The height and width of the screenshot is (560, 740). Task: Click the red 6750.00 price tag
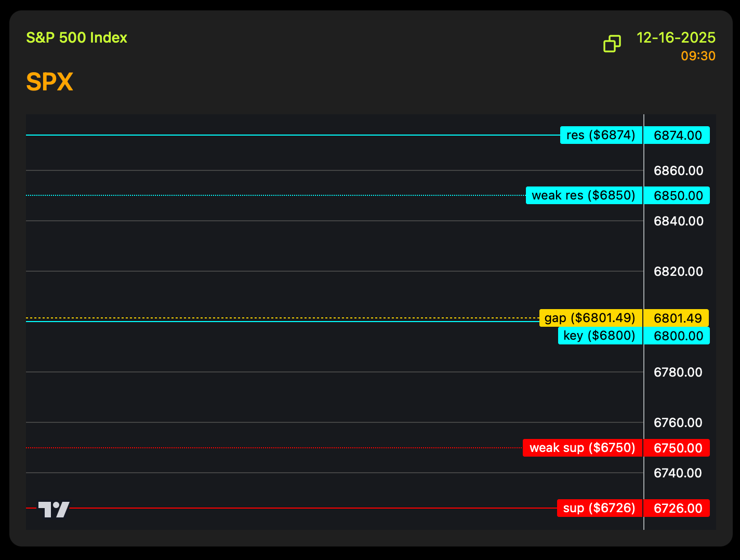click(x=677, y=448)
